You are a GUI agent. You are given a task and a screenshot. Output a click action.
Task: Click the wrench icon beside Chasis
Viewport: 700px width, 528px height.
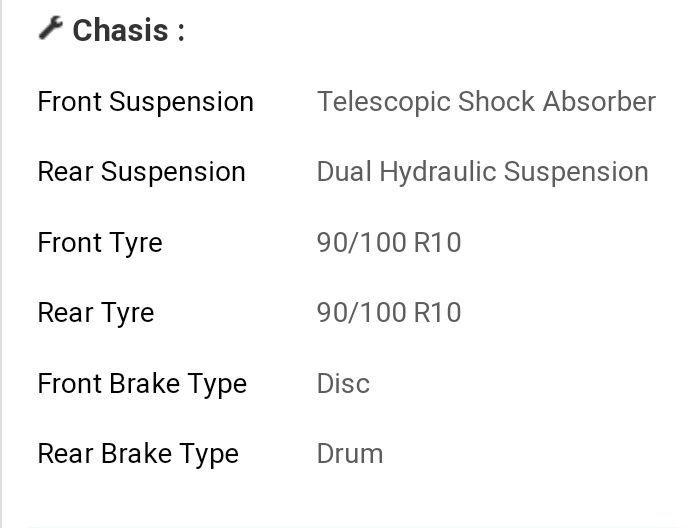tap(50, 28)
